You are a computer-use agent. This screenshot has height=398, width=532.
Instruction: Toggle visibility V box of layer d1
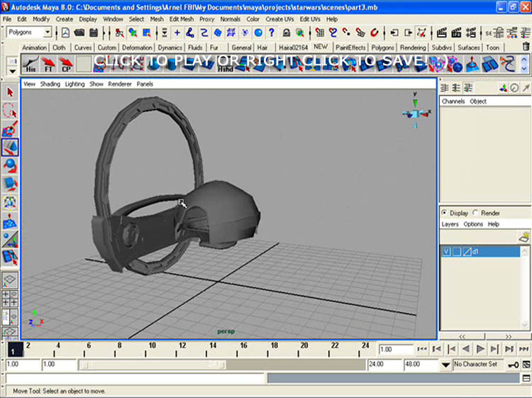446,252
